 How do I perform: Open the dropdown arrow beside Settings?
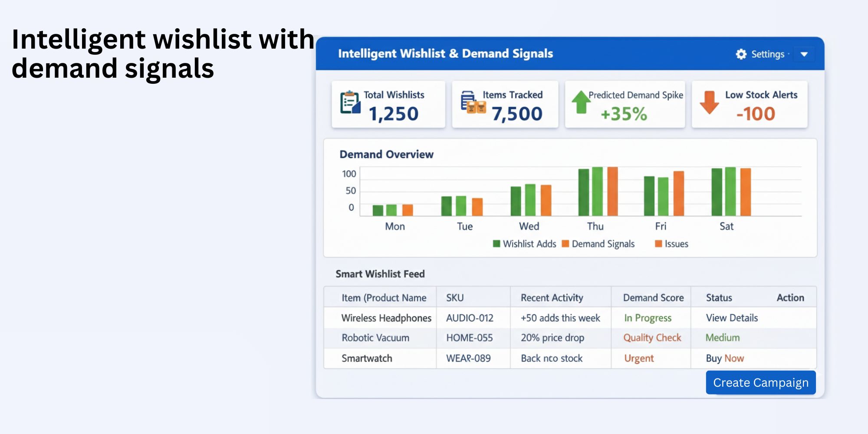804,54
